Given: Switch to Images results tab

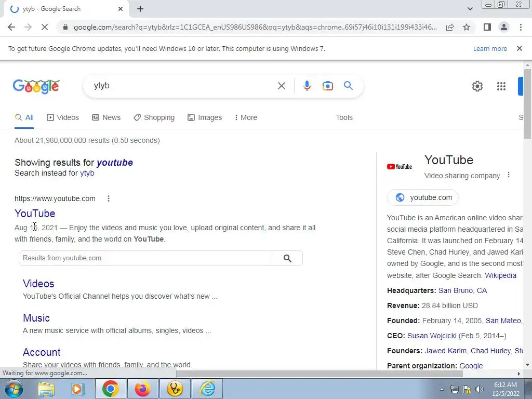Looking at the screenshot, I should tap(205, 117).
